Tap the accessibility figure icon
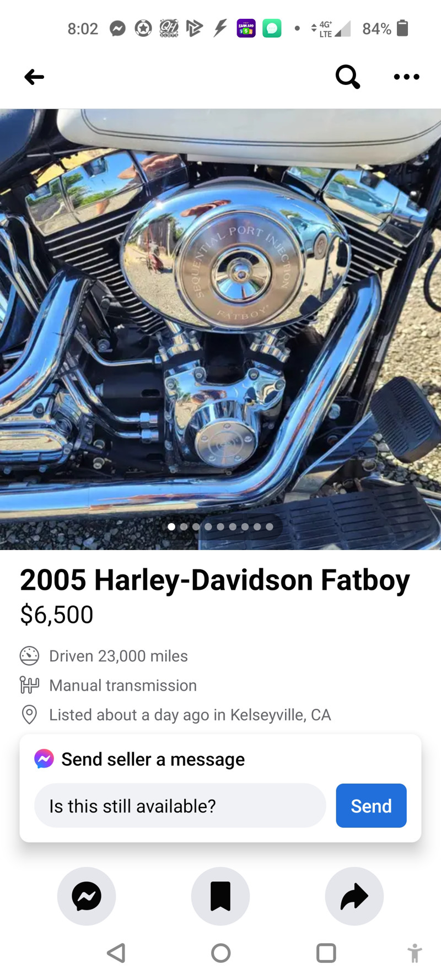The width and height of the screenshot is (441, 980). [x=415, y=953]
